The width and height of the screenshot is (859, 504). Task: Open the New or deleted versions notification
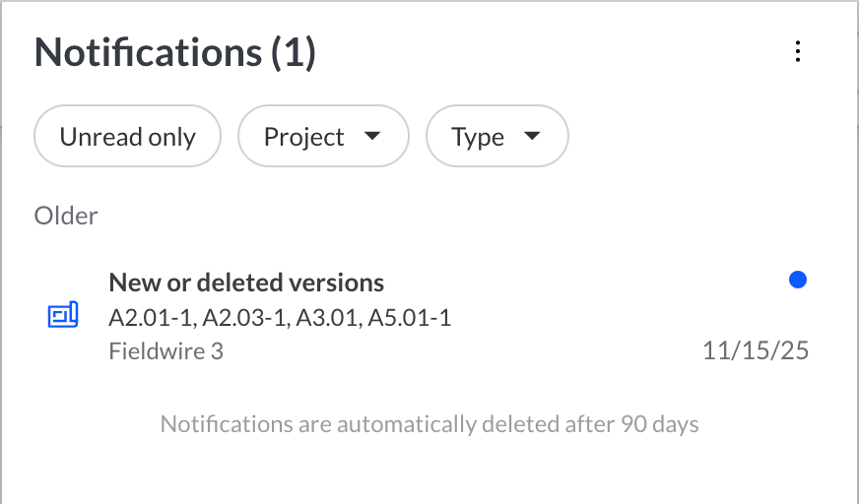tap(246, 283)
